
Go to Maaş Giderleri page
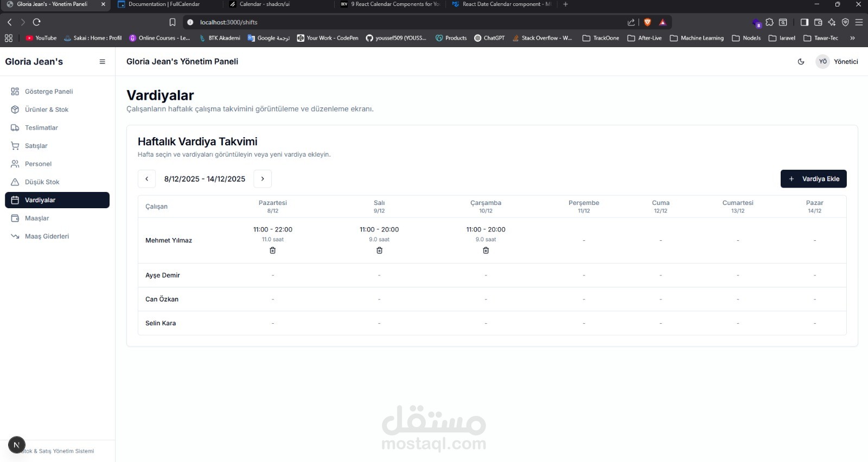pyautogui.click(x=57, y=236)
